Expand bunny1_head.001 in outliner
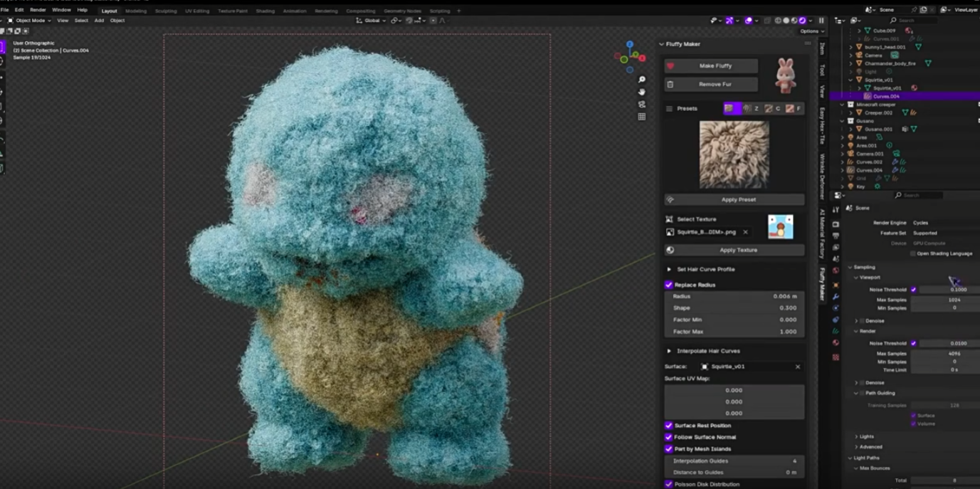 point(850,47)
